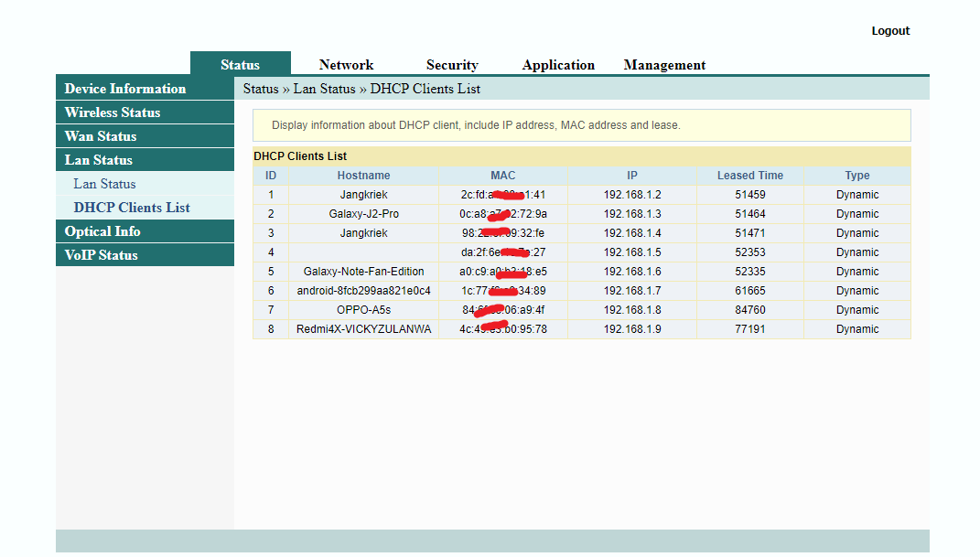The height and width of the screenshot is (557, 980).
Task: Select Wireless Status in sidebar
Action: 145,112
